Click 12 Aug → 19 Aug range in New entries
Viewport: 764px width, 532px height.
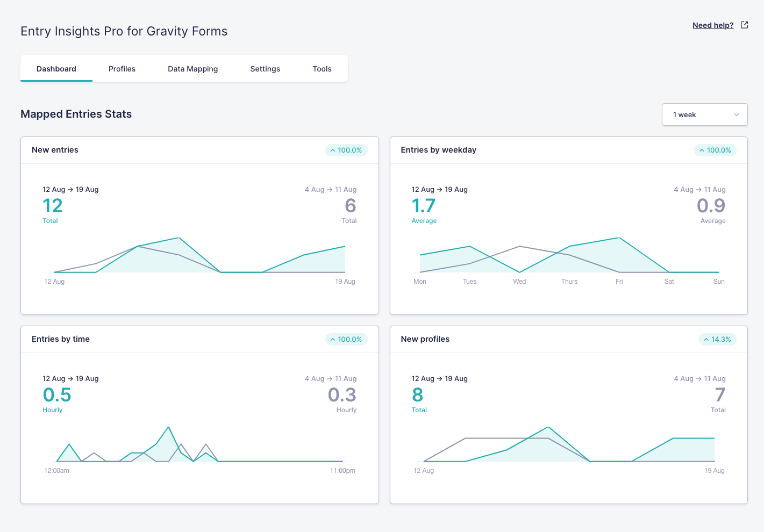pyautogui.click(x=70, y=190)
